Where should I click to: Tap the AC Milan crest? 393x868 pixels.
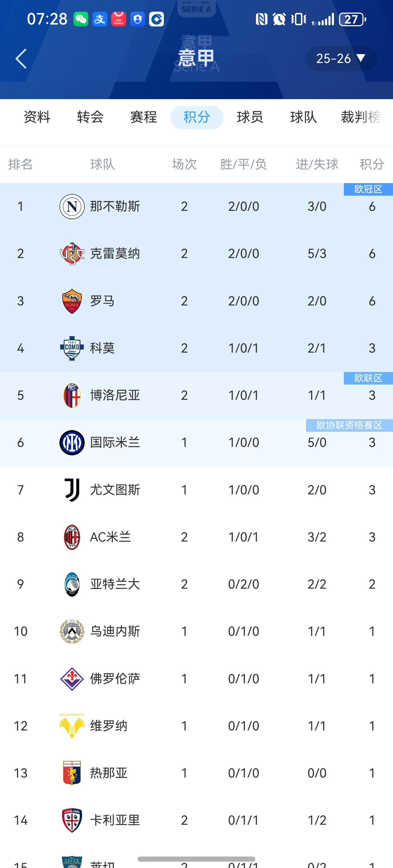[72, 537]
